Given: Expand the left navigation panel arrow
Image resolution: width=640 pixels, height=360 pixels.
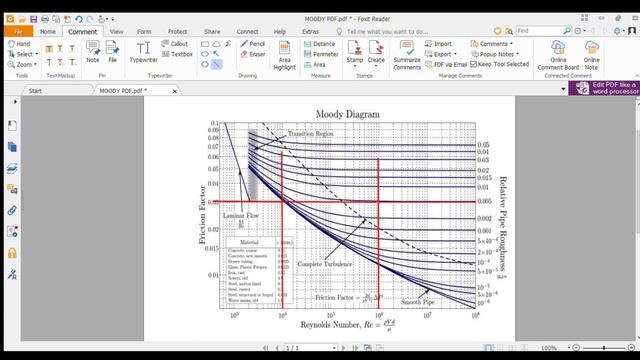Looking at the screenshot, I should click(16, 102).
